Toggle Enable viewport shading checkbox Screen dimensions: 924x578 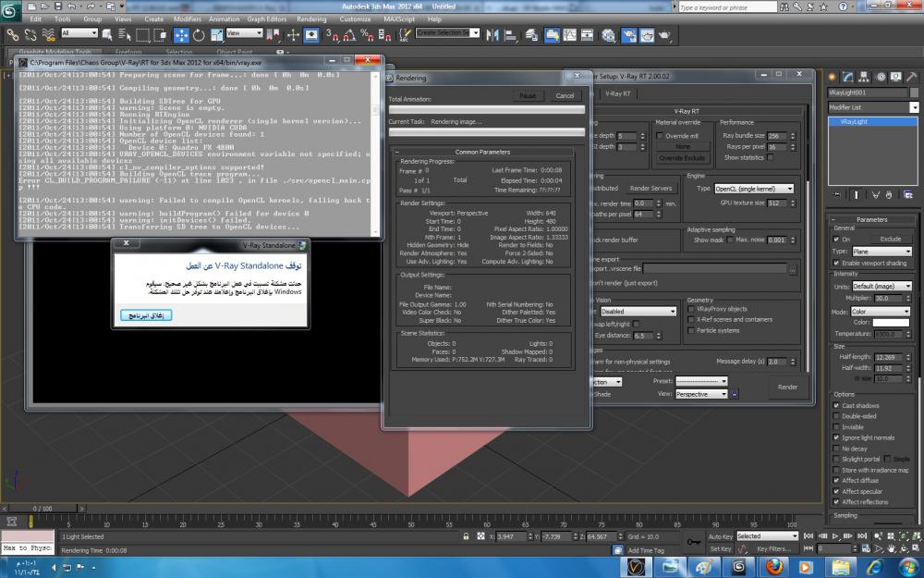click(x=836, y=263)
